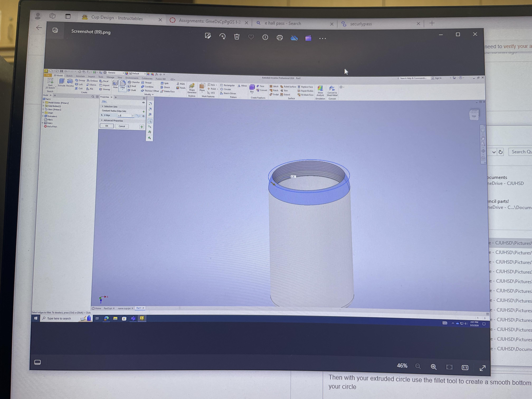Switch to Cup Design - Instructables tab
The width and height of the screenshot is (532, 399).
pos(122,18)
